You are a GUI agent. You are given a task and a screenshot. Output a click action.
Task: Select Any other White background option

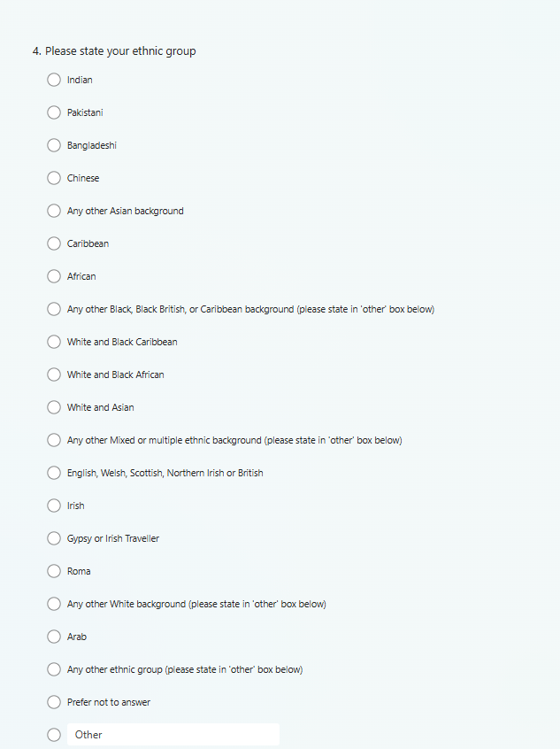pyautogui.click(x=54, y=604)
